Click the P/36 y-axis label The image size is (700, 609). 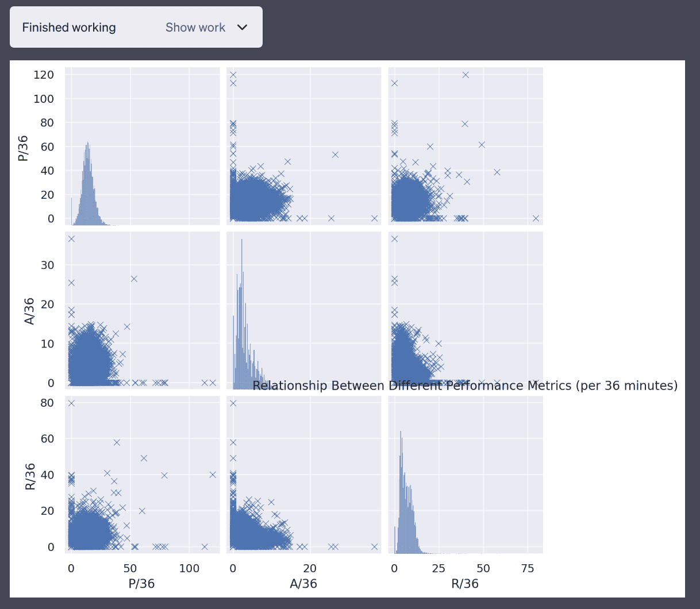pyautogui.click(x=24, y=147)
